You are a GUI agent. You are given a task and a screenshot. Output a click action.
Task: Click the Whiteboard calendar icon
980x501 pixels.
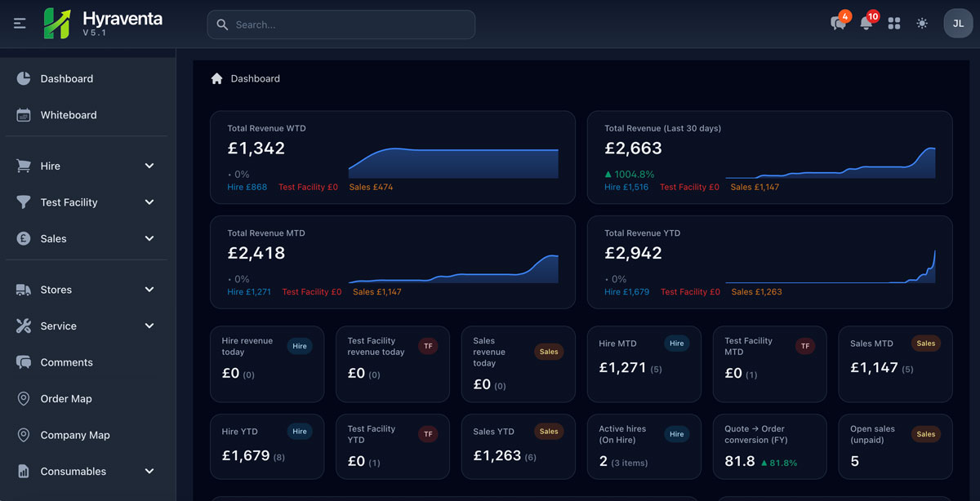click(24, 115)
